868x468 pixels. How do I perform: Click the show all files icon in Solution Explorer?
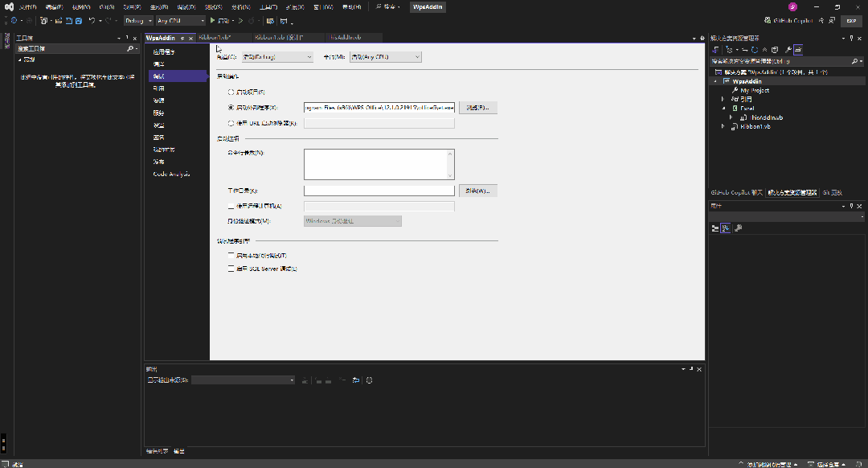[775, 50]
